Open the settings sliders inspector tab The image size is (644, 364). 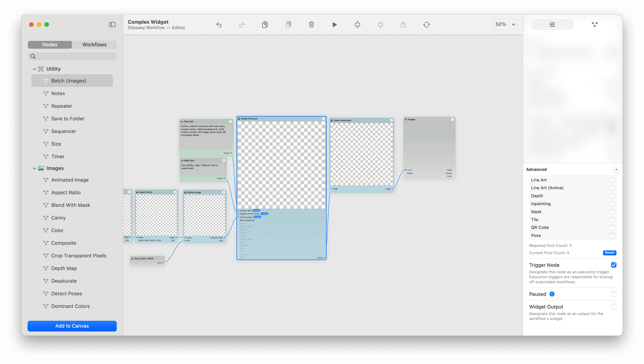552,24
